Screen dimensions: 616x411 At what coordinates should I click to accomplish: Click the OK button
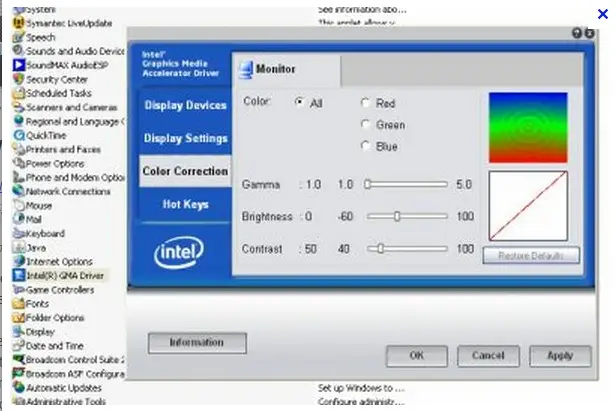pyautogui.click(x=417, y=356)
